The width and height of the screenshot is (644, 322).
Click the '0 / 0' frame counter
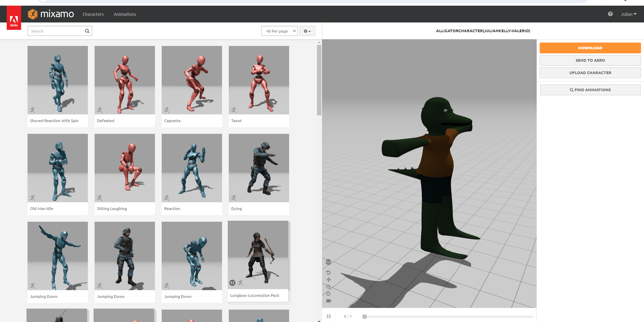click(x=348, y=316)
